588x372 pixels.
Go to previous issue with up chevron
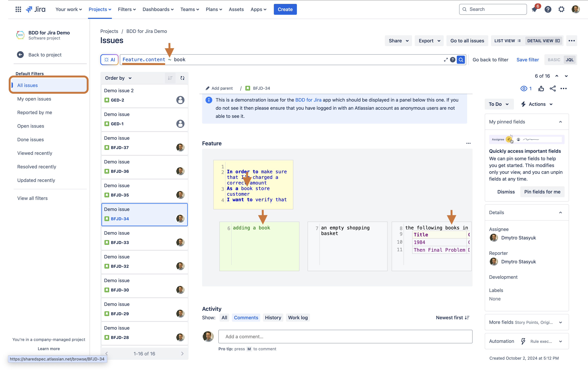(557, 76)
